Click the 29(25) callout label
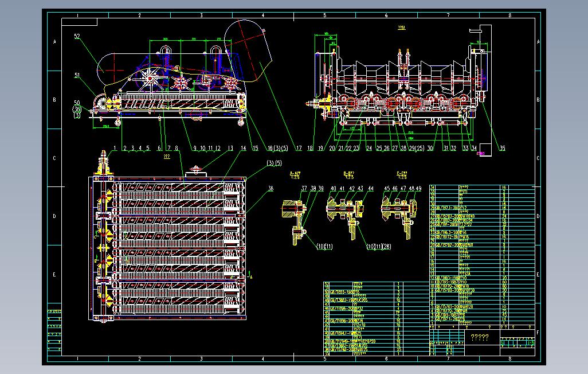 (x=416, y=149)
